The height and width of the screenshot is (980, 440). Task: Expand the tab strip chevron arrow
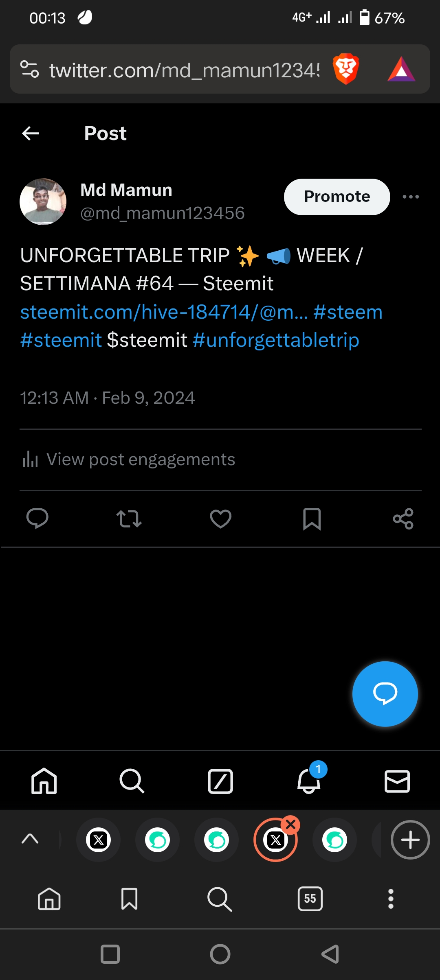click(x=30, y=839)
